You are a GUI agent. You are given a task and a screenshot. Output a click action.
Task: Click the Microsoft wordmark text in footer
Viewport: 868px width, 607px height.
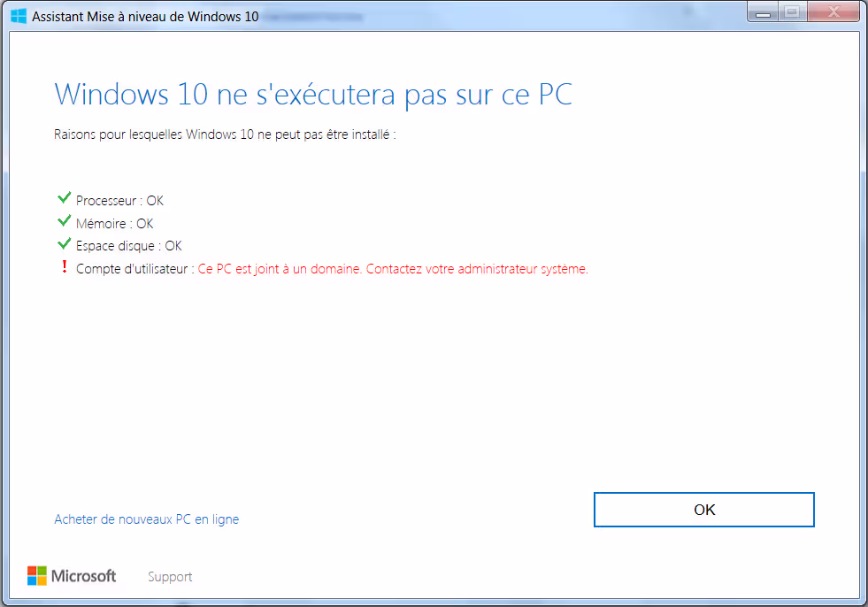(83, 576)
